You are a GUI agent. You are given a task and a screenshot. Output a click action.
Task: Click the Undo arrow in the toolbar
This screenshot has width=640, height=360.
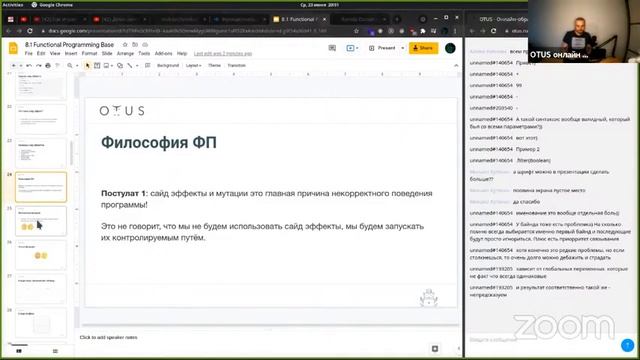click(x=29, y=65)
